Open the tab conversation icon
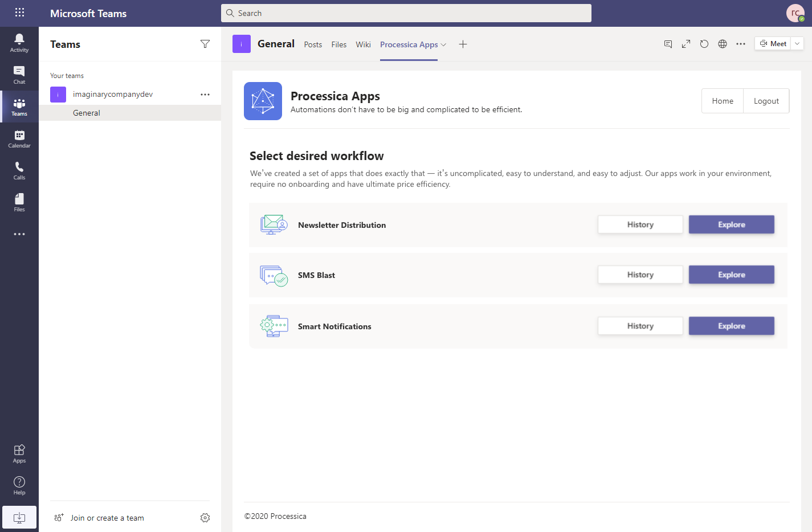812x532 pixels. coord(668,44)
